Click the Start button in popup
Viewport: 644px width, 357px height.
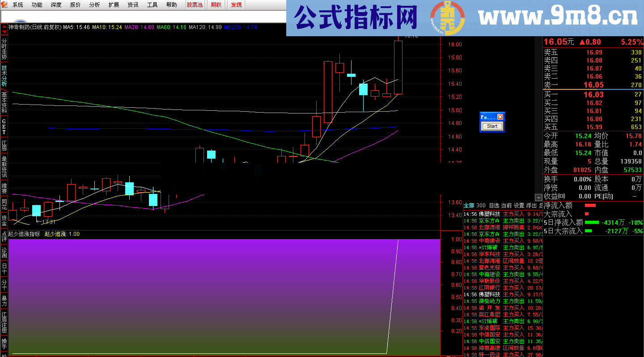click(492, 126)
